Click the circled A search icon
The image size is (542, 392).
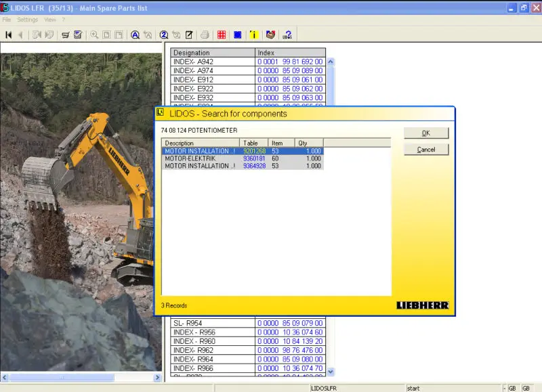point(135,35)
